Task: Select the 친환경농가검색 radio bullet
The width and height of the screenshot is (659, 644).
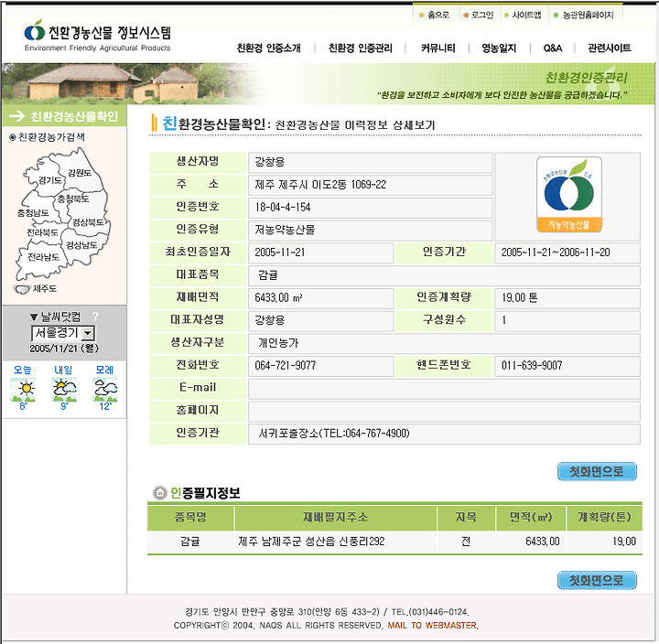Action: 13,137
